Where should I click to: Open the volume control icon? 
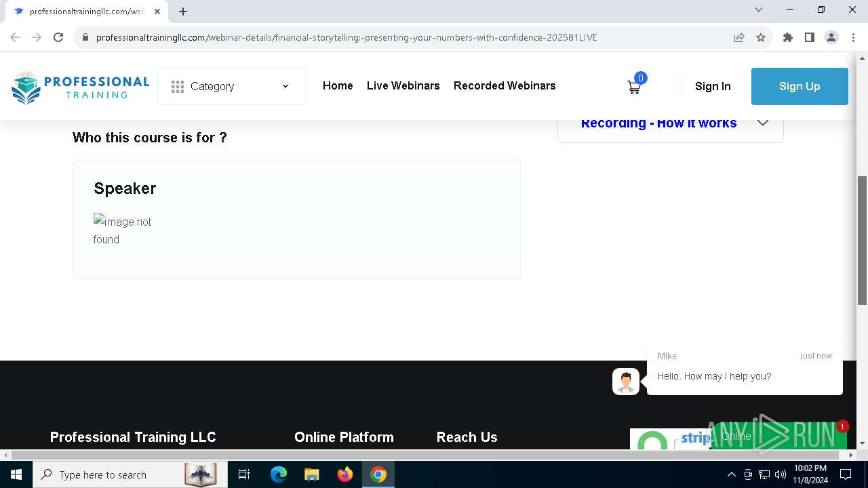click(781, 474)
